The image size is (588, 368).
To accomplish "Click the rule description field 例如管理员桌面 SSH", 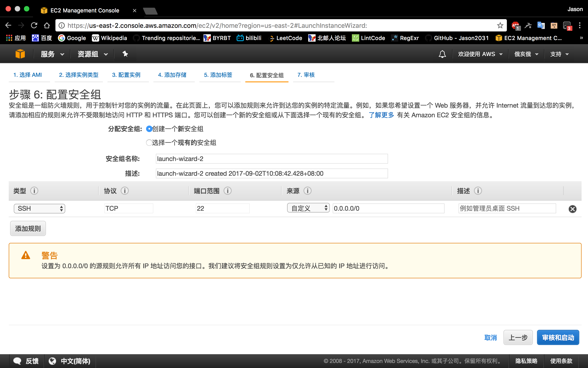I will coord(507,208).
